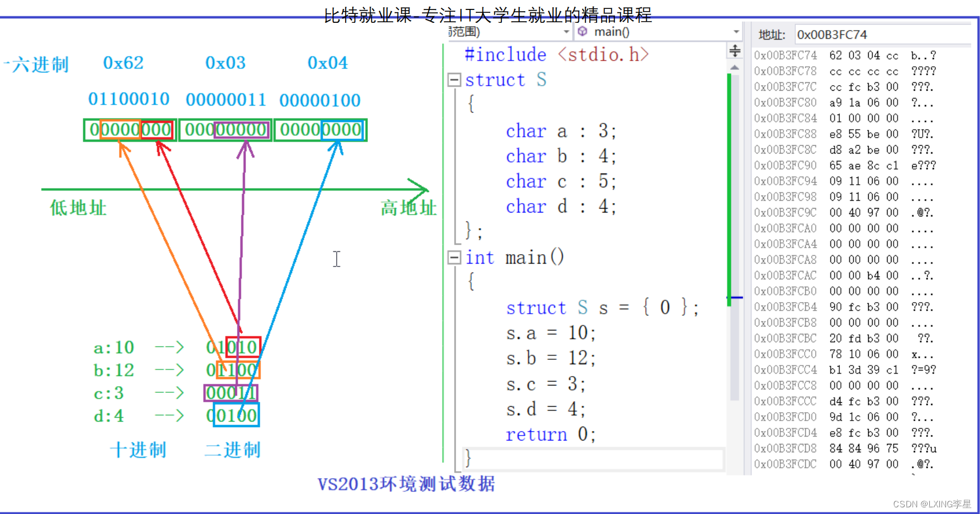Screen dimensions: 980x514
Task: Click memory row address 0x00B3FC74
Action: click(x=785, y=55)
